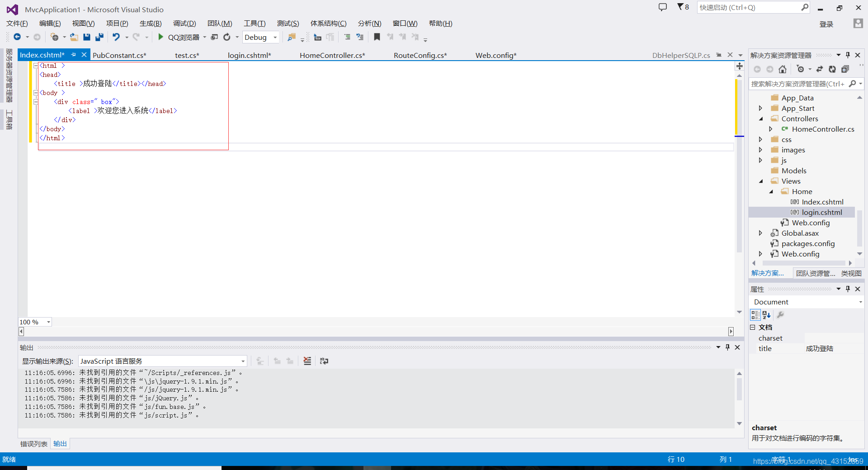Toggle auto-hide pin on Output panel

[727, 347]
